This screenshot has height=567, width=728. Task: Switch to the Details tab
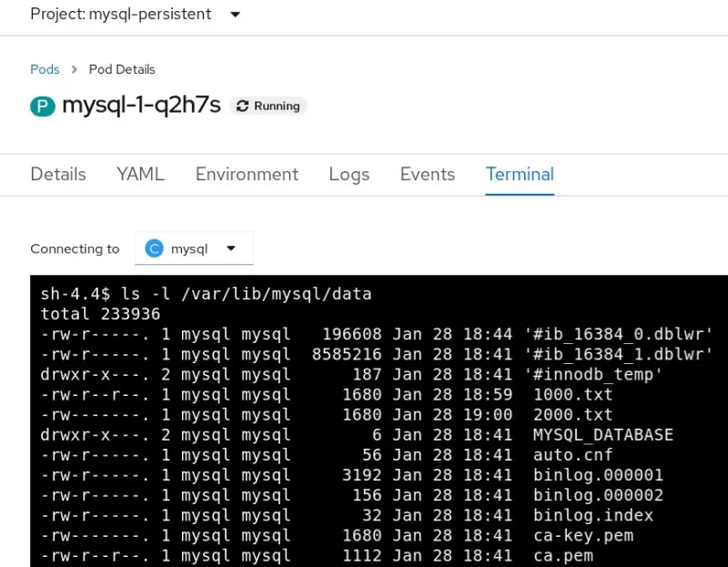point(58,174)
